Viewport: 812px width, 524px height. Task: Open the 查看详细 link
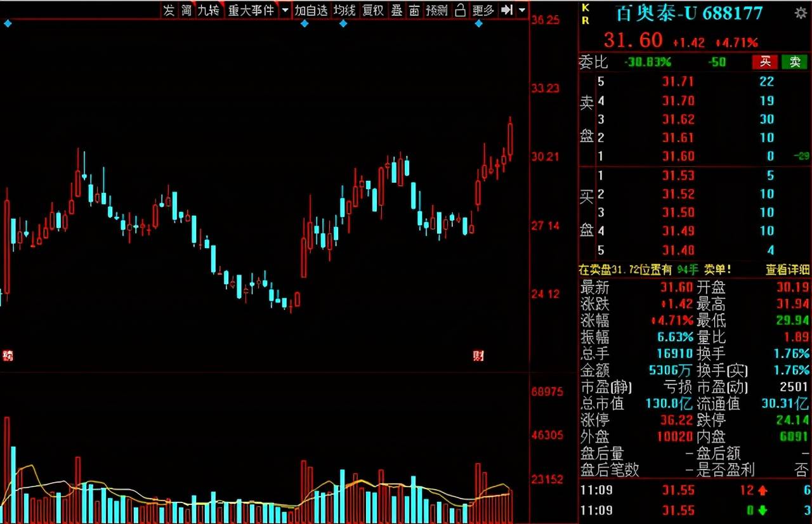click(x=787, y=270)
